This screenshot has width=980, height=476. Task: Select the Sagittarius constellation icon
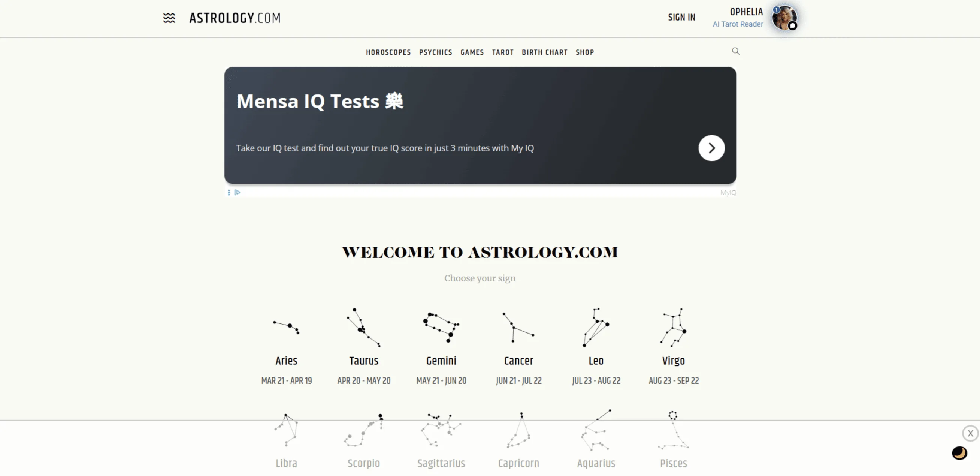(x=441, y=430)
